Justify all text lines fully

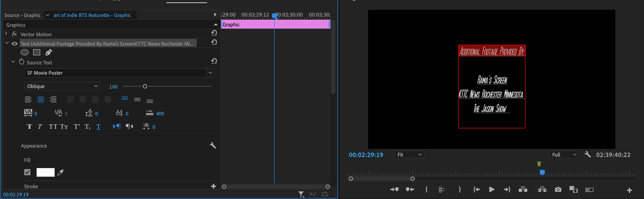pyautogui.click(x=108, y=99)
